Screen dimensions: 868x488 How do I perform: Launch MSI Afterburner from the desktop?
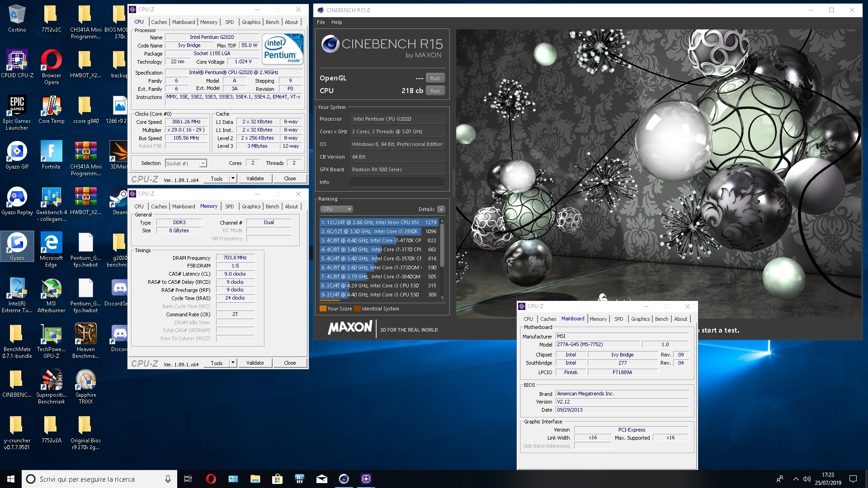coord(51,296)
